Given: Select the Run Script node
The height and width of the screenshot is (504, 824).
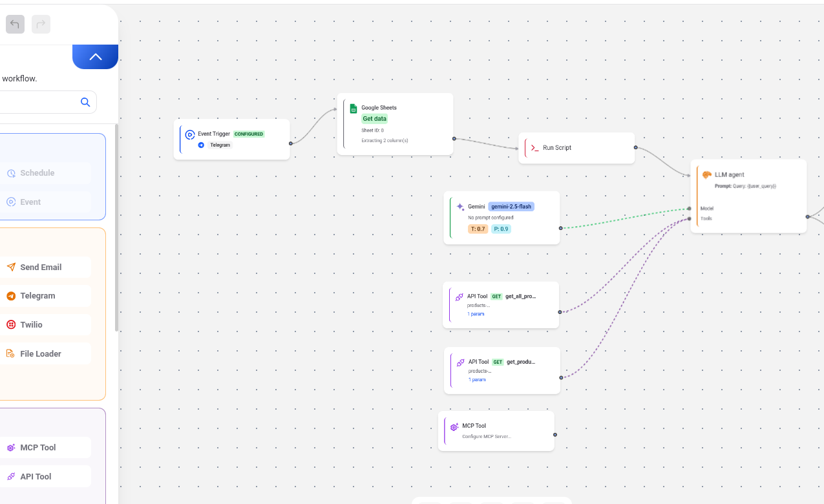Looking at the screenshot, I should [576, 148].
